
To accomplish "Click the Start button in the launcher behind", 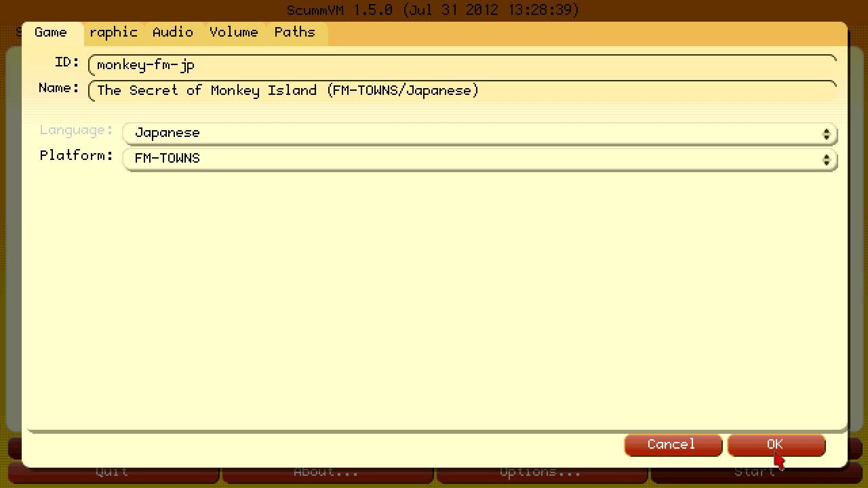I will coord(756,472).
